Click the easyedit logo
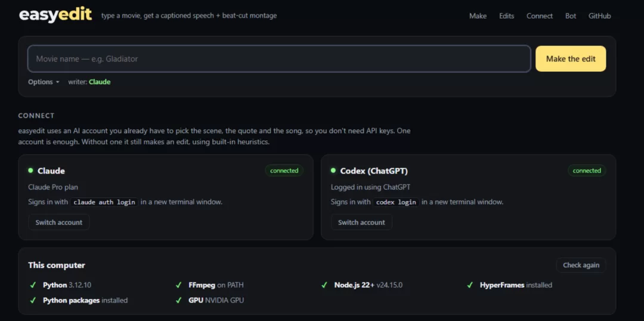Screen dimensions: 644x321 click(55, 15)
